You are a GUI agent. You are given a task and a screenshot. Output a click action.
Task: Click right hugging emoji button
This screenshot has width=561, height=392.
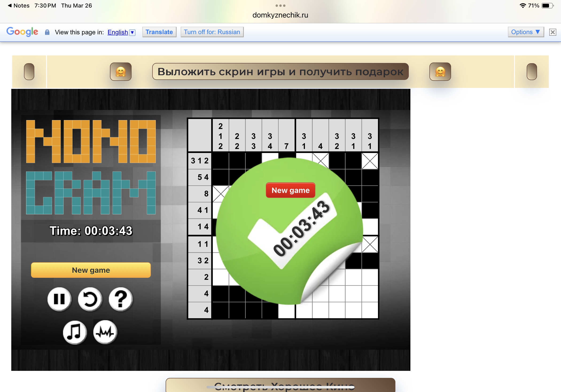pyautogui.click(x=440, y=72)
